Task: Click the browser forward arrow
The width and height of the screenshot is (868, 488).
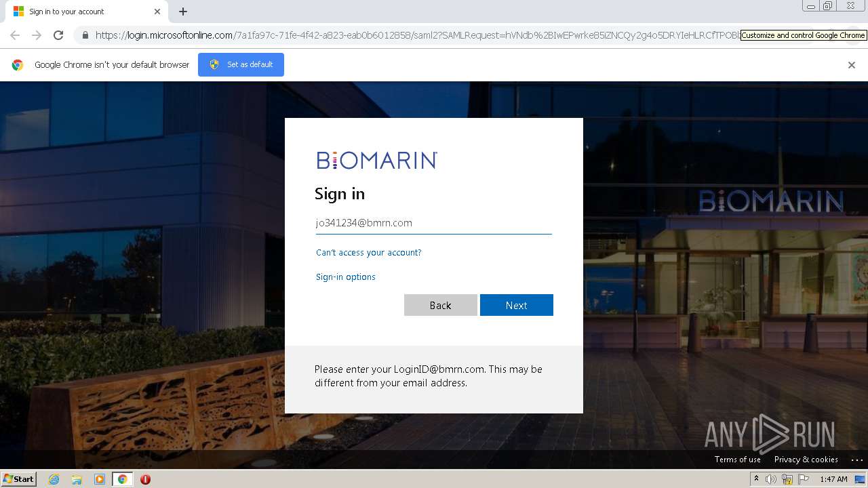Action: point(37,35)
